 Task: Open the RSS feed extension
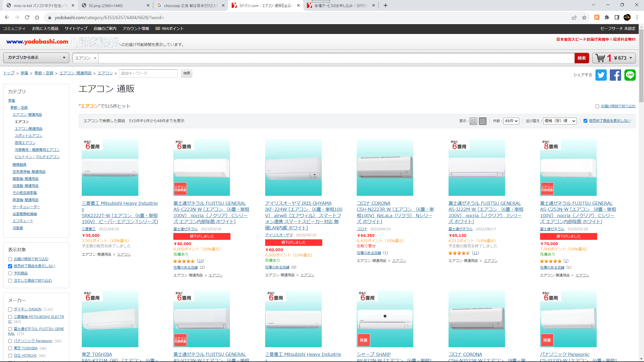tap(597, 17)
